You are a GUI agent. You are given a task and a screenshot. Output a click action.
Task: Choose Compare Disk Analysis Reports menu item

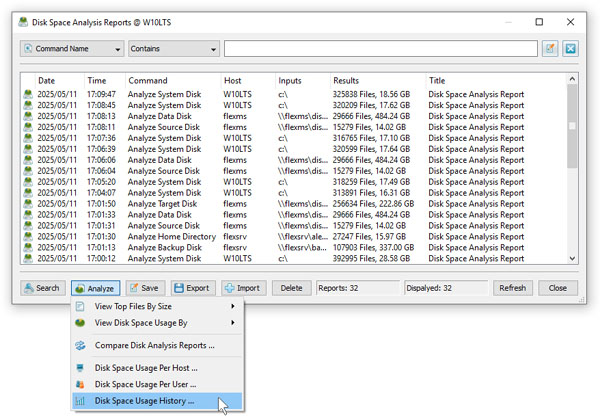point(157,345)
